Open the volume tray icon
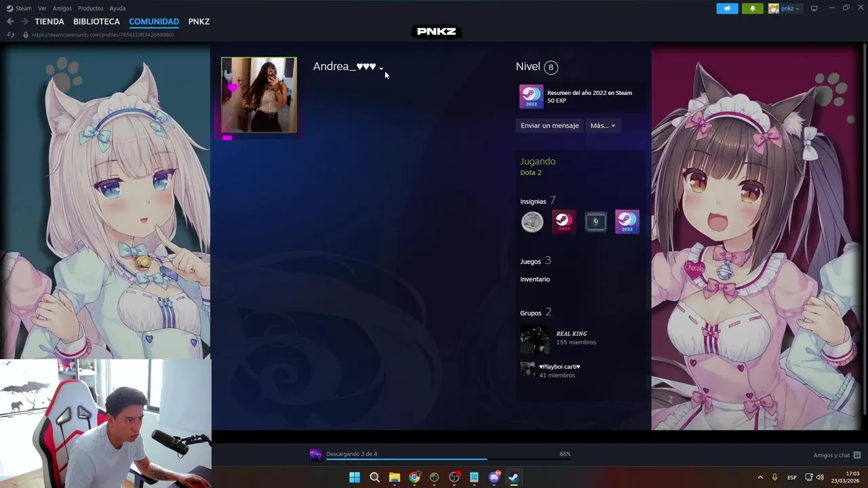868x488 pixels. [820, 477]
